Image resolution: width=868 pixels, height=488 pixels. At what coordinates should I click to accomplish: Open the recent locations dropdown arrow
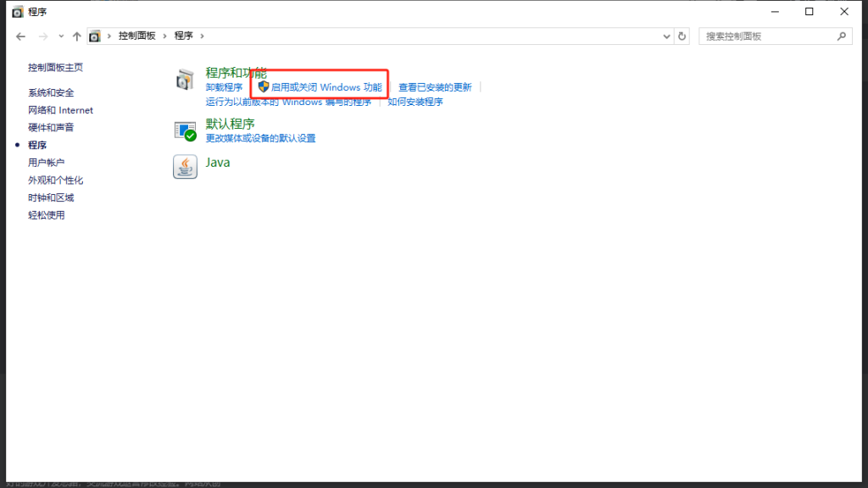pyautogui.click(x=61, y=36)
